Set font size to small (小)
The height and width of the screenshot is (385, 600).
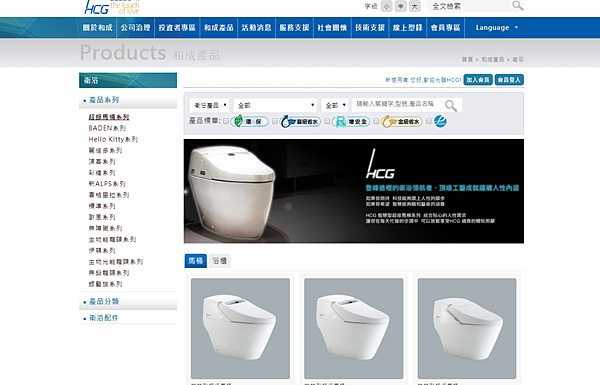(x=387, y=6)
